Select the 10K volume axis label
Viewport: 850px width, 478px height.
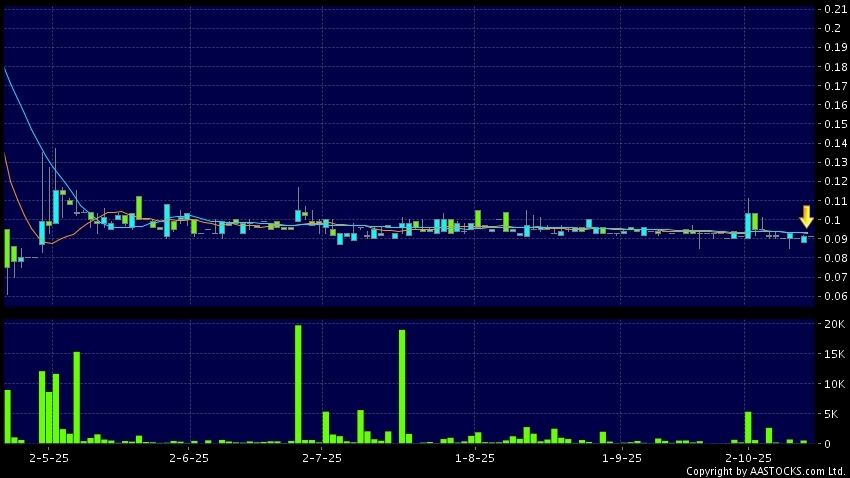pos(833,384)
